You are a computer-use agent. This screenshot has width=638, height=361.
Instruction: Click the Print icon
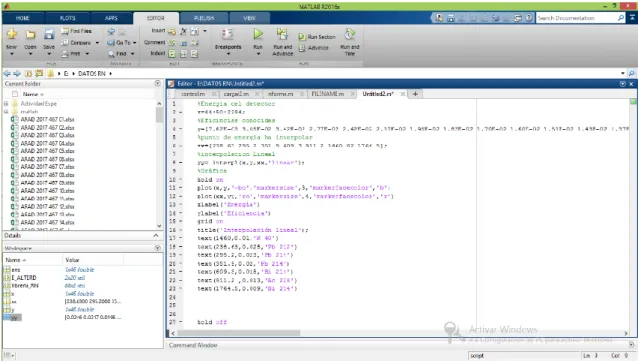click(x=65, y=54)
